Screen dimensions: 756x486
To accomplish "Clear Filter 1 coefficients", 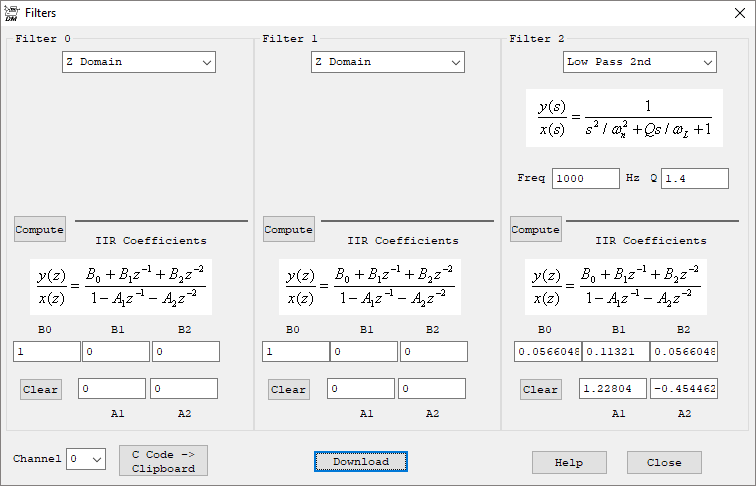I will (x=289, y=389).
